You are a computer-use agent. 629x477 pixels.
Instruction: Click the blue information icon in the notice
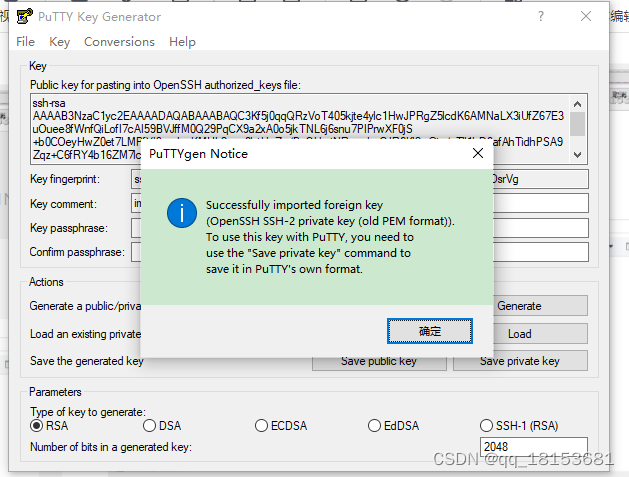click(x=182, y=213)
